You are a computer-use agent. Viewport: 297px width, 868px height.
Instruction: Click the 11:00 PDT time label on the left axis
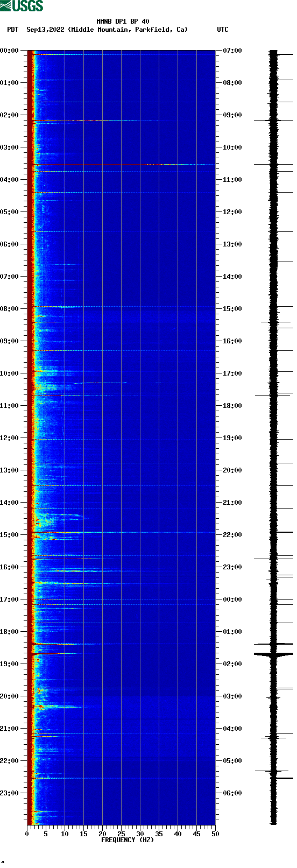pyautogui.click(x=10, y=406)
